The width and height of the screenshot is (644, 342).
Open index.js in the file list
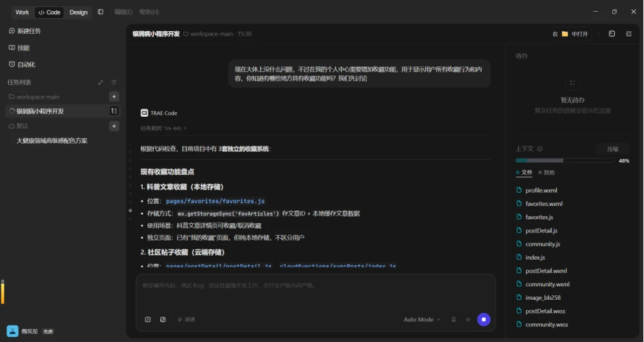point(535,258)
